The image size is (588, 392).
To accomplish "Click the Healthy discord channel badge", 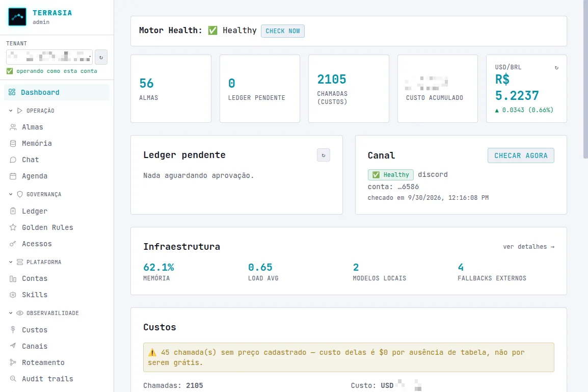I will pyautogui.click(x=391, y=175).
